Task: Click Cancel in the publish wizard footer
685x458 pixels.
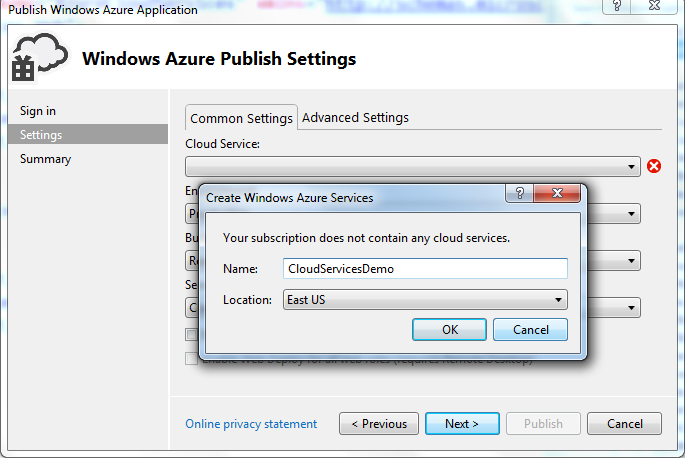Action: point(624,423)
